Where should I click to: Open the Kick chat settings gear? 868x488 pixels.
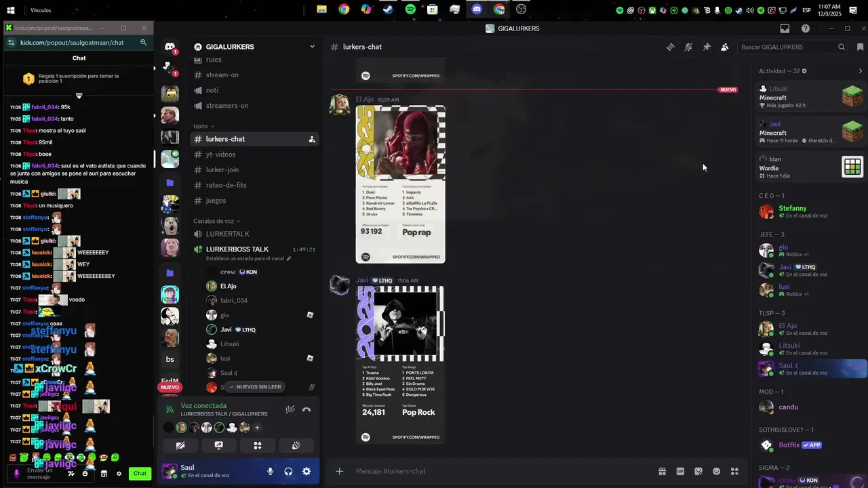pos(119,474)
